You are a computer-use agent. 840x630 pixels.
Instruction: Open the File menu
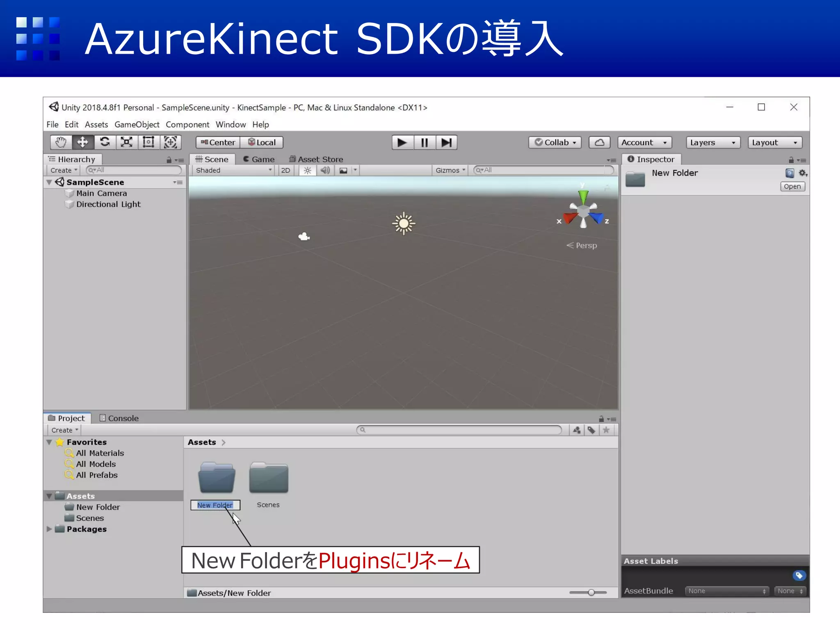[52, 124]
